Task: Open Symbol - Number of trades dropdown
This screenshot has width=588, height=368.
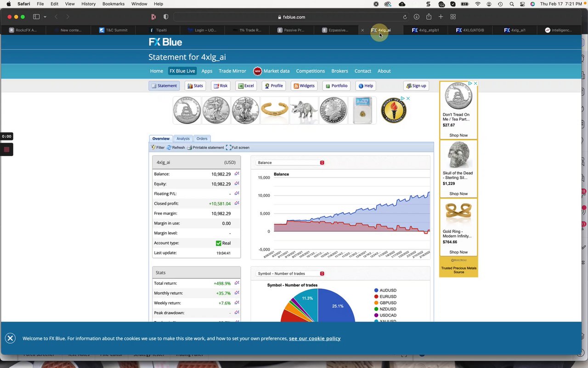Action: [x=290, y=273]
